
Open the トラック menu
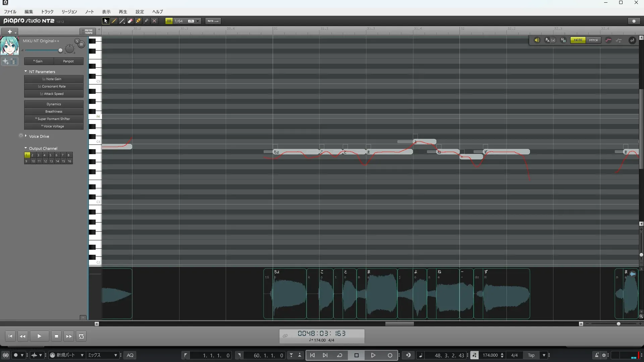[x=47, y=12]
